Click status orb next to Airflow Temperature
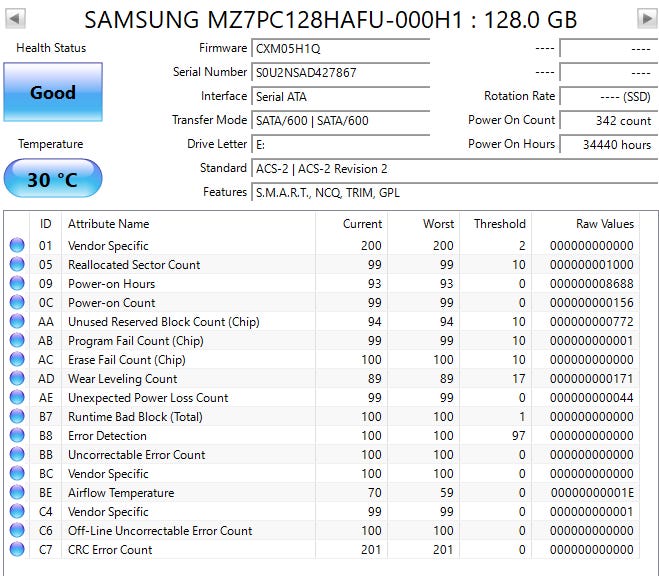The image size is (659, 576). [x=17, y=492]
